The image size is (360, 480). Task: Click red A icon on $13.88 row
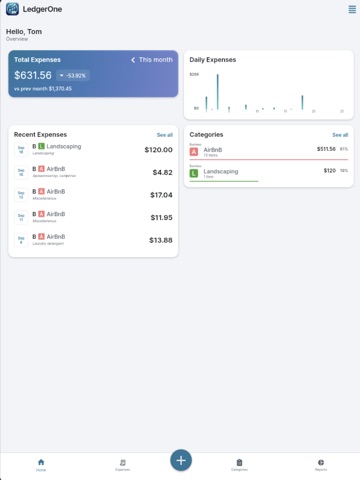point(41,237)
